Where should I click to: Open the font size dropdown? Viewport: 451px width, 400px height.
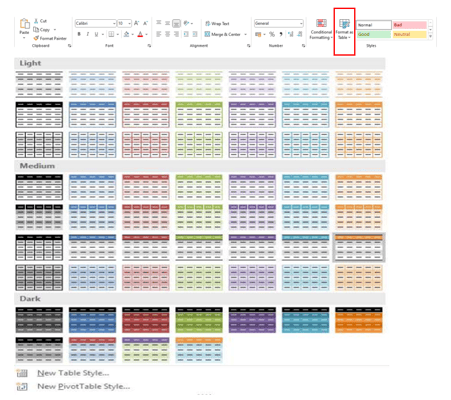tap(130, 23)
